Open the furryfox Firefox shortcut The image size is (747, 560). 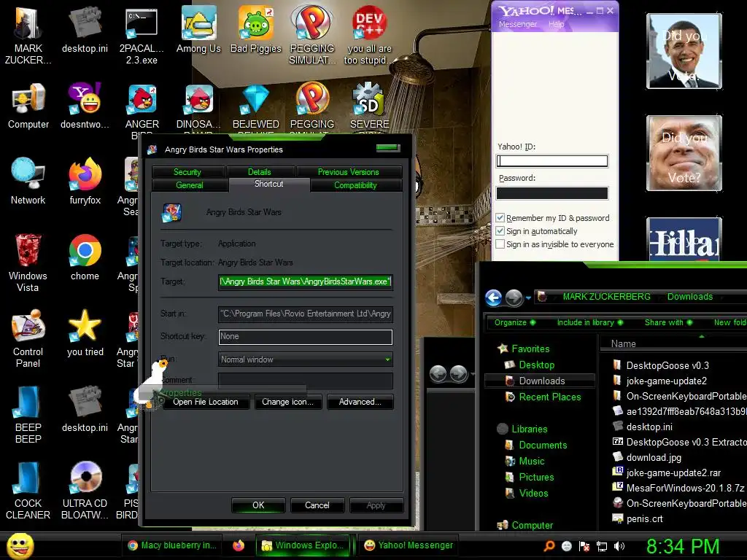pos(85,181)
